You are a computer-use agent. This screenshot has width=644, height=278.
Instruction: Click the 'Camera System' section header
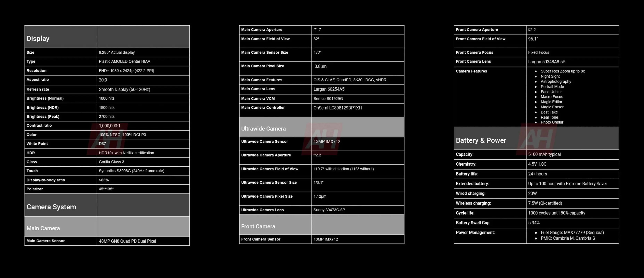[x=51, y=207]
